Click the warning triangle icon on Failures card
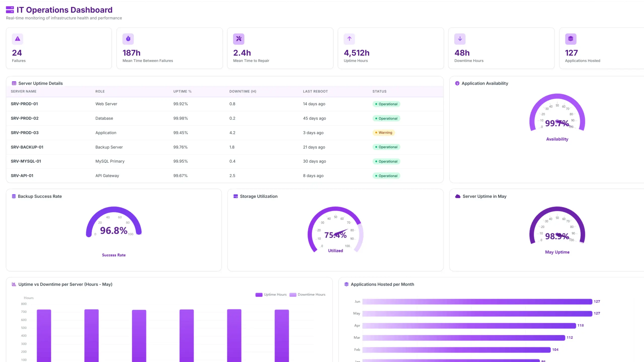Image resolution: width=644 pixels, height=362 pixels. pyautogui.click(x=17, y=39)
